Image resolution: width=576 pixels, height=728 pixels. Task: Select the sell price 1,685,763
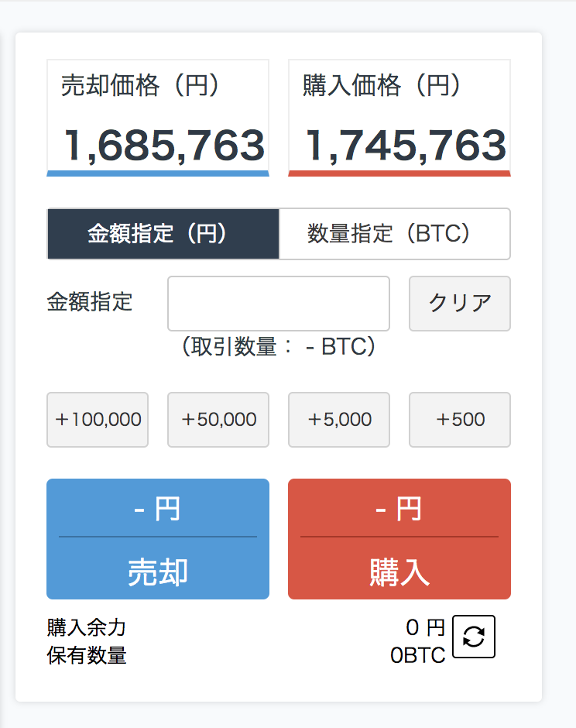(x=164, y=146)
